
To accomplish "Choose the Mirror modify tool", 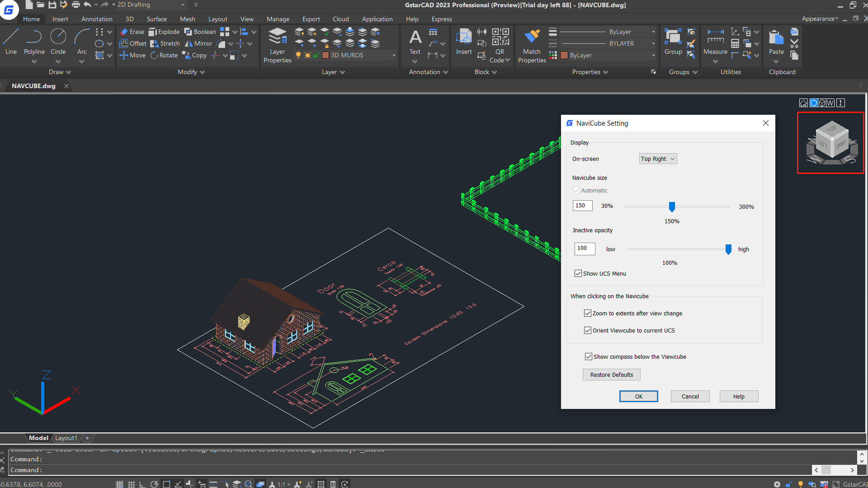I will pyautogui.click(x=198, y=43).
